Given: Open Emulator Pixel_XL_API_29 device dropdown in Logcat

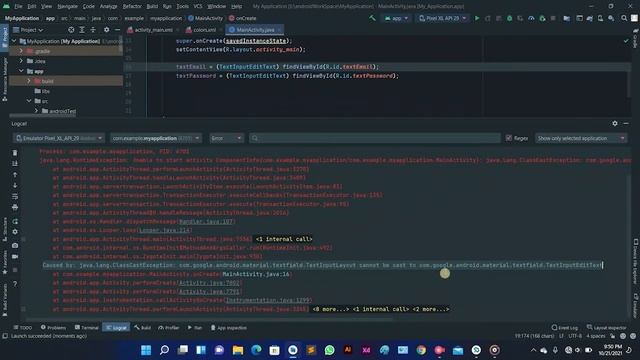Looking at the screenshot, I should pos(59,138).
